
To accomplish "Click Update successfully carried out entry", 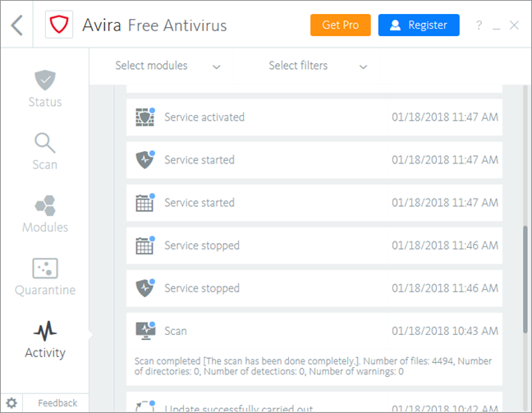I will (314, 402).
